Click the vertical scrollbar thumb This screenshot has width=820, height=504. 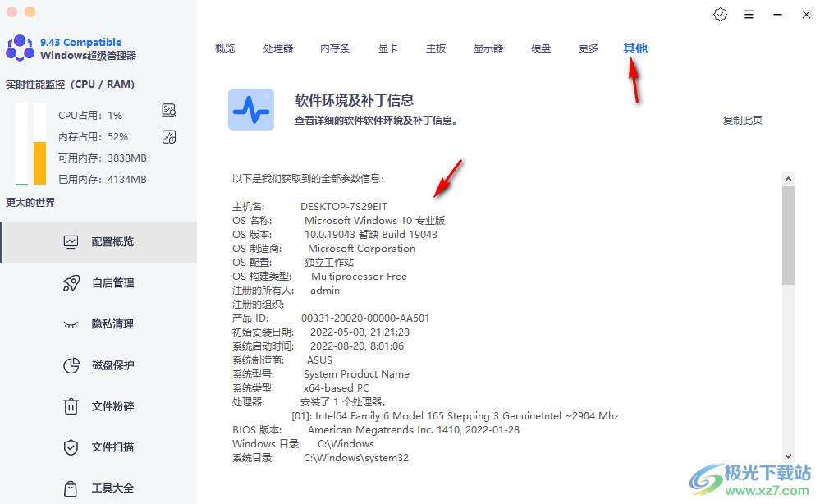click(789, 235)
